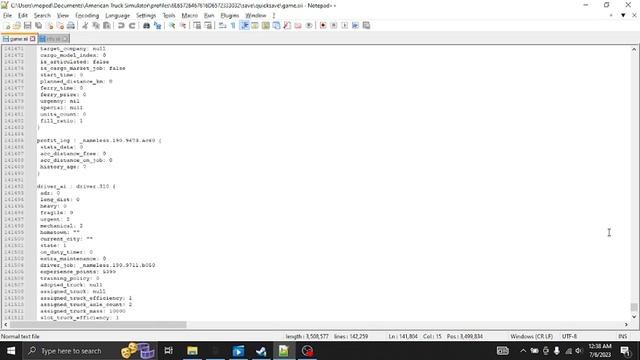Open the Language menu
The image size is (640, 360).
[118, 16]
